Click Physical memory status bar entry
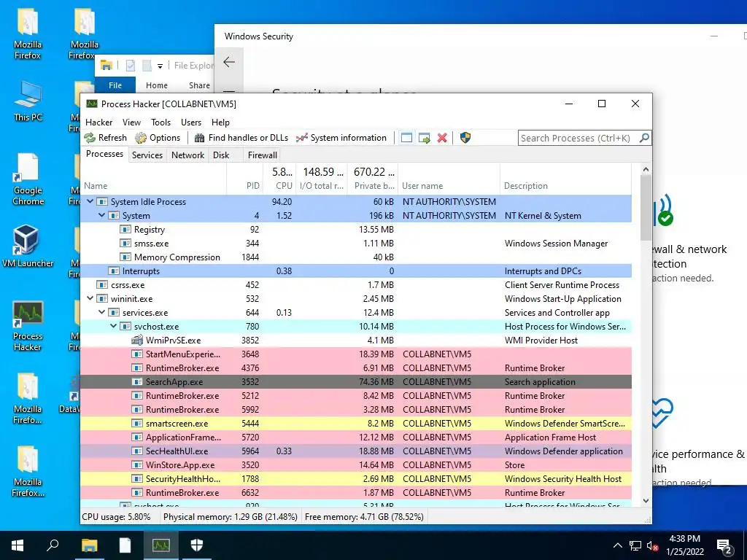The height and width of the screenshot is (560, 747). pyautogui.click(x=230, y=517)
